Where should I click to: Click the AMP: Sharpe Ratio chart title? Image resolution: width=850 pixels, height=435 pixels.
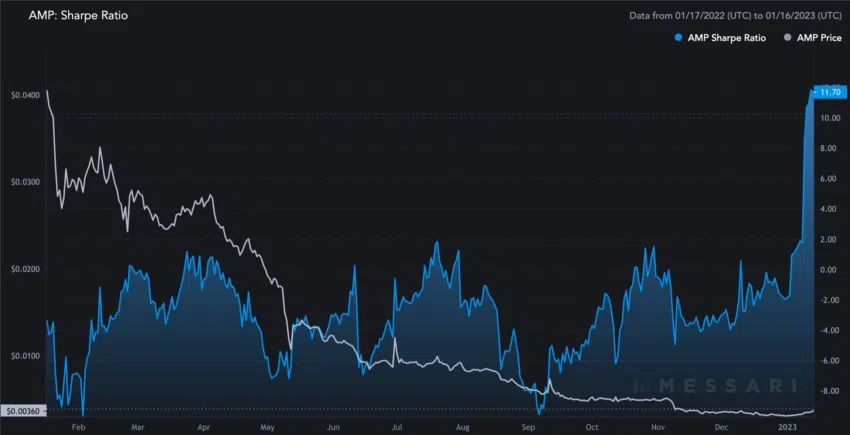[x=78, y=16]
